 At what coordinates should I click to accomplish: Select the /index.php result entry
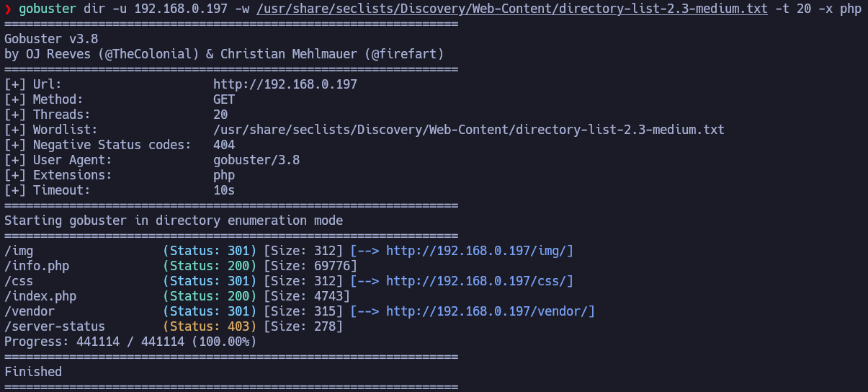coord(40,296)
